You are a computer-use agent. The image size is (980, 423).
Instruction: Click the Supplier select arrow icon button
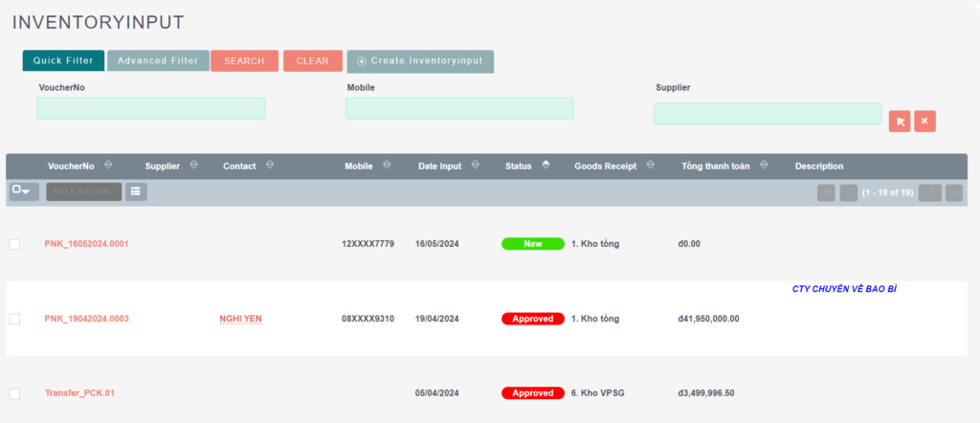[900, 122]
